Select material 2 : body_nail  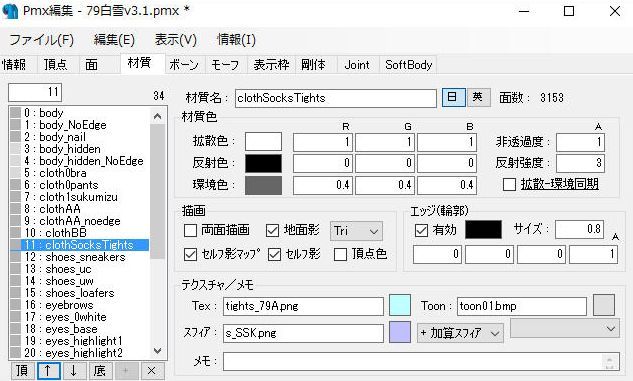(80, 137)
